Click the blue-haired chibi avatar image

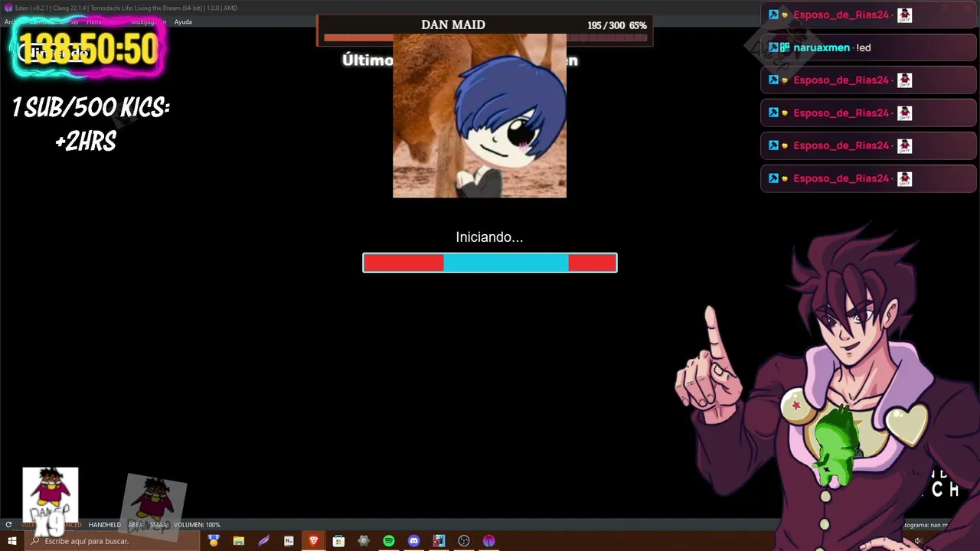coord(479,115)
